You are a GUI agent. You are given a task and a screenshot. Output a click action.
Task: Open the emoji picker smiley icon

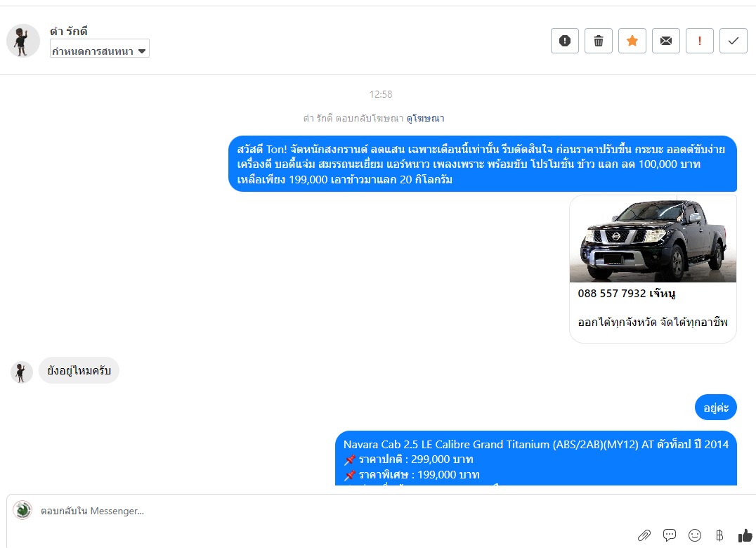695,535
